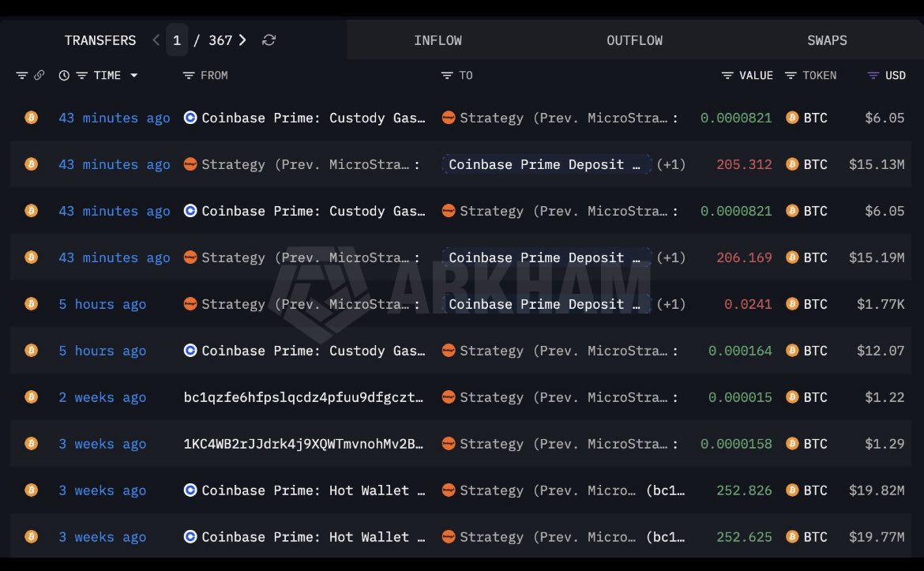
Task: Click the value 206.169
Action: pyautogui.click(x=744, y=257)
